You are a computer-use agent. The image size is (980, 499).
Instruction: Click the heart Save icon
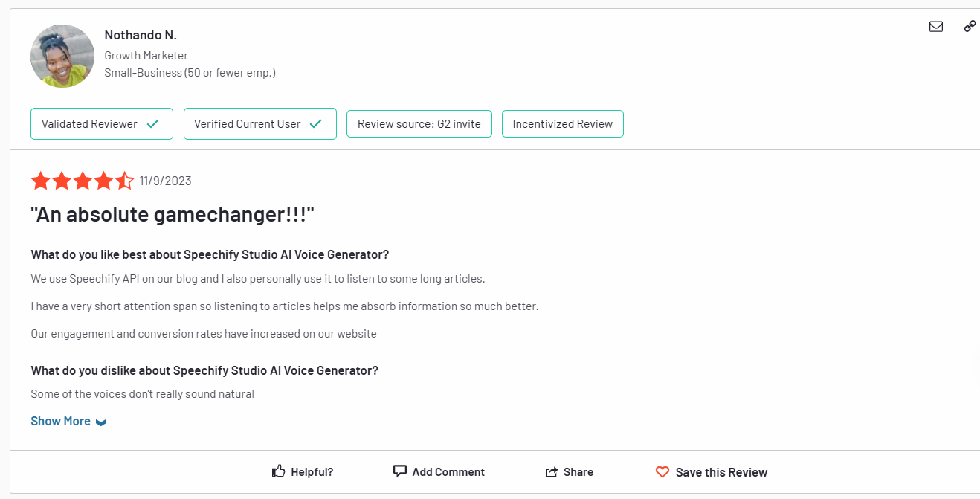663,472
